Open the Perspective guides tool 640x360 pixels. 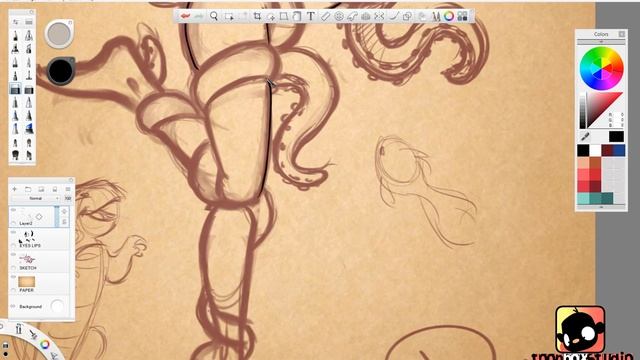(x=366, y=16)
